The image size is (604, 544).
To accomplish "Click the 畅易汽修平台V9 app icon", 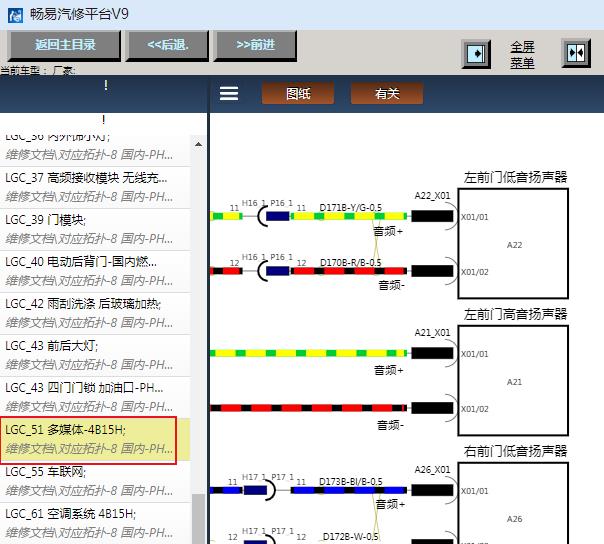I will tap(15, 15).
